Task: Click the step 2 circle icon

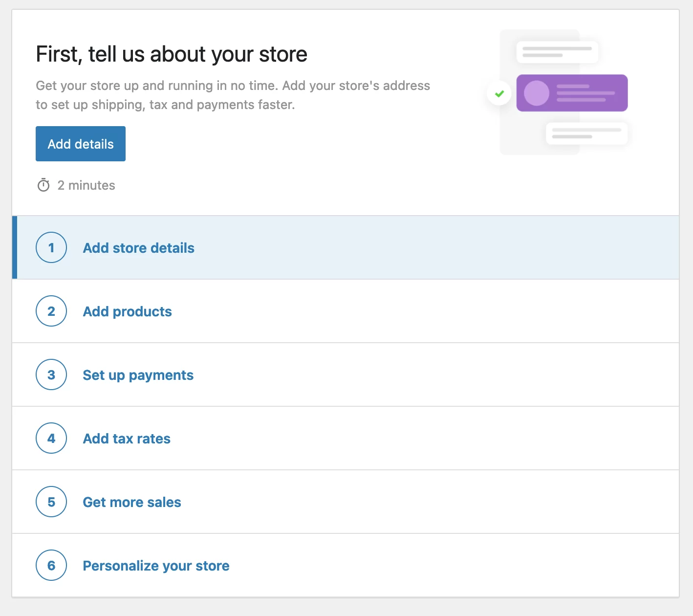Action: [51, 311]
